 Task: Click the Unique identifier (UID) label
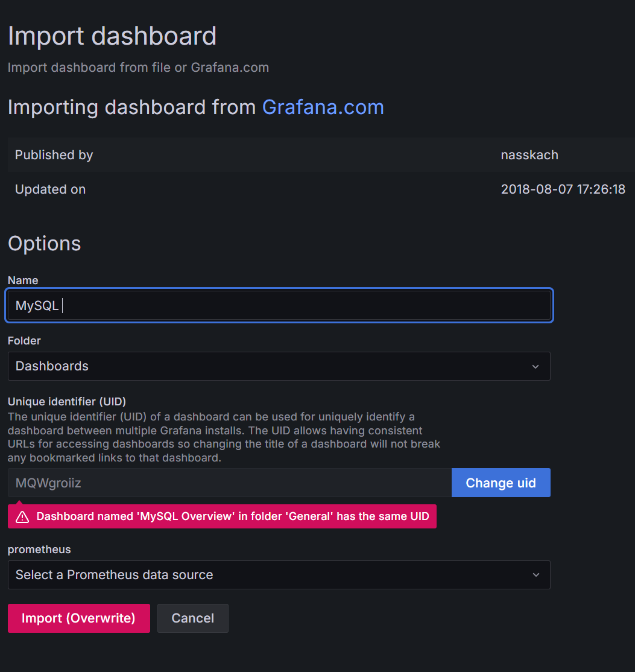[x=67, y=402]
